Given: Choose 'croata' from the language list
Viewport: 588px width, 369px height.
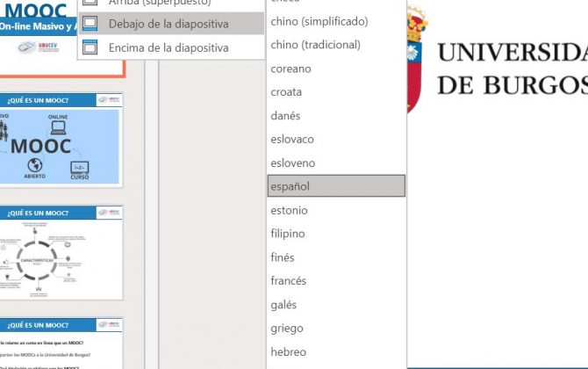Looking at the screenshot, I should [x=336, y=92].
